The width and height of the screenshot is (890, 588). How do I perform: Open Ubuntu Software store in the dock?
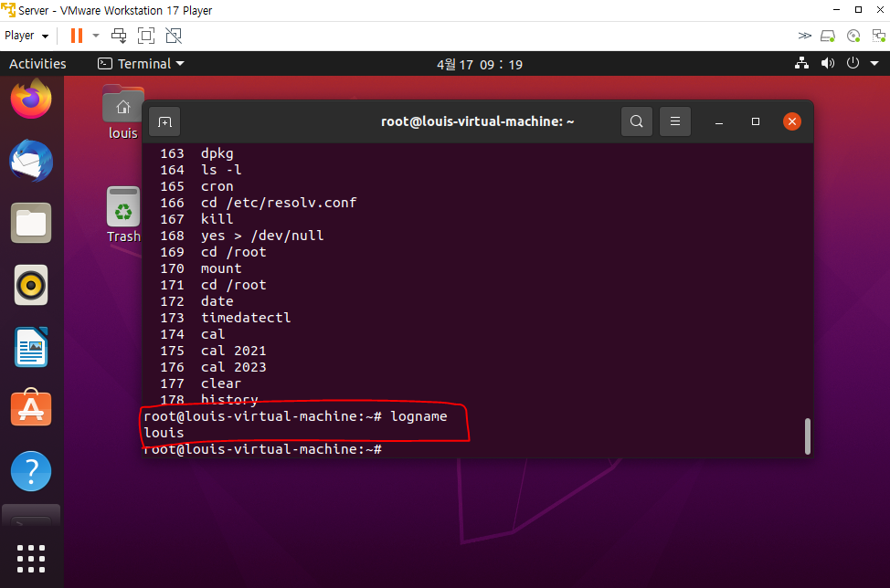[31, 408]
